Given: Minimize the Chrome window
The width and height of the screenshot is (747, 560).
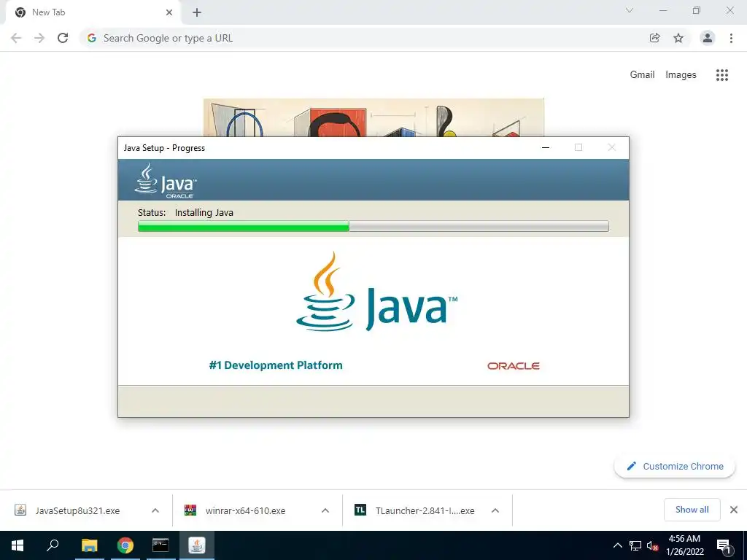Looking at the screenshot, I should point(663,10).
